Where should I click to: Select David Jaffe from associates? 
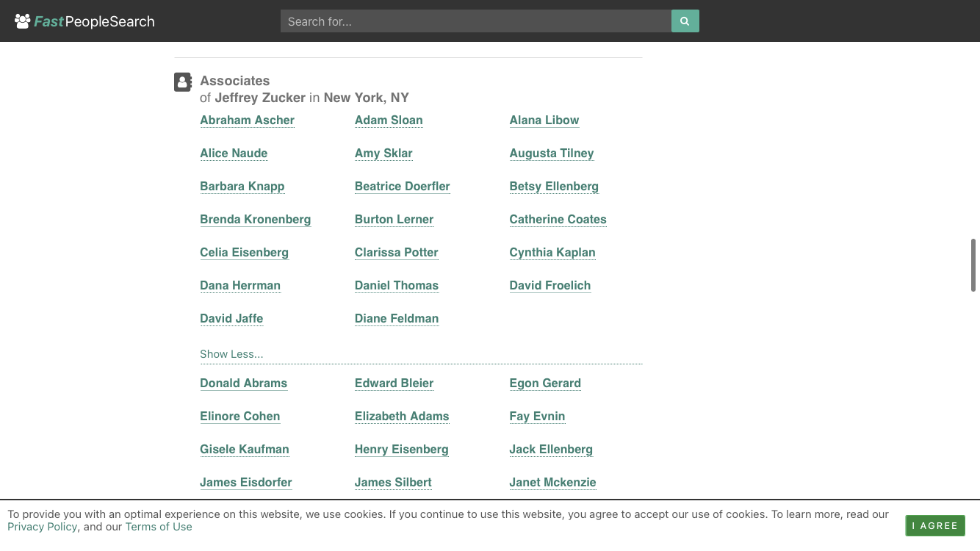tap(231, 318)
